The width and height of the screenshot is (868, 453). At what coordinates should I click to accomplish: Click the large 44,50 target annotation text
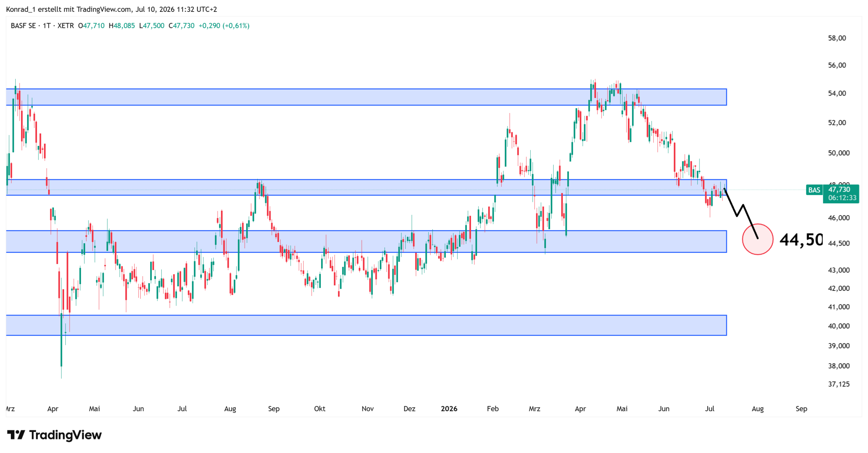pyautogui.click(x=801, y=240)
